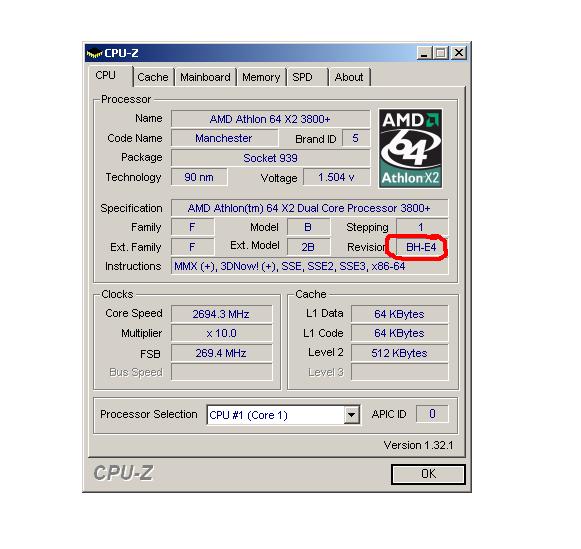Click the Brand ID value 5
The image size is (581, 549).
click(355, 138)
